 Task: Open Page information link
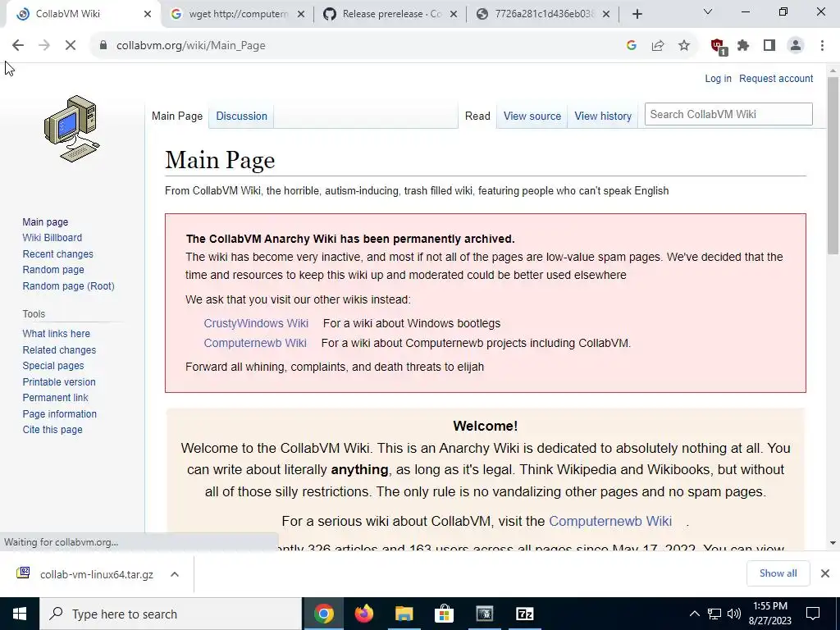(x=59, y=413)
